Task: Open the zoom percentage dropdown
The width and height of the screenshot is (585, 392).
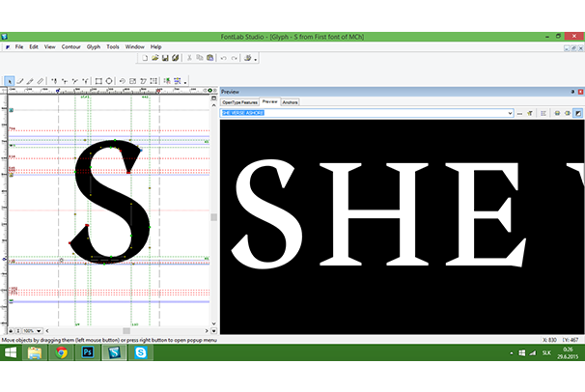Action: pos(40,330)
